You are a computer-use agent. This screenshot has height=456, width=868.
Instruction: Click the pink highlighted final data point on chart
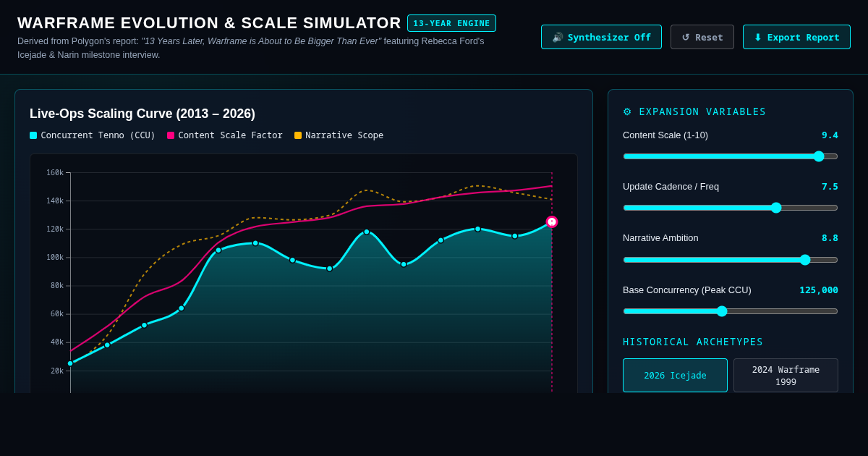pyautogui.click(x=552, y=222)
